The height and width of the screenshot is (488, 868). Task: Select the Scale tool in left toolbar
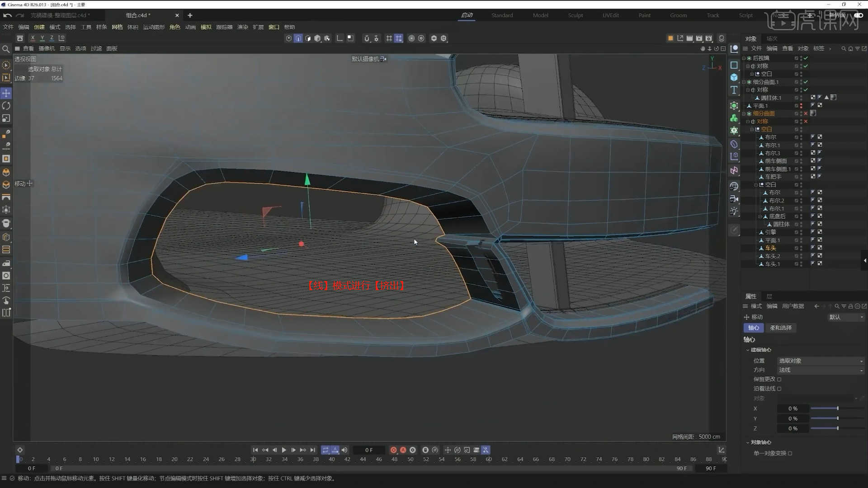pyautogui.click(x=6, y=118)
